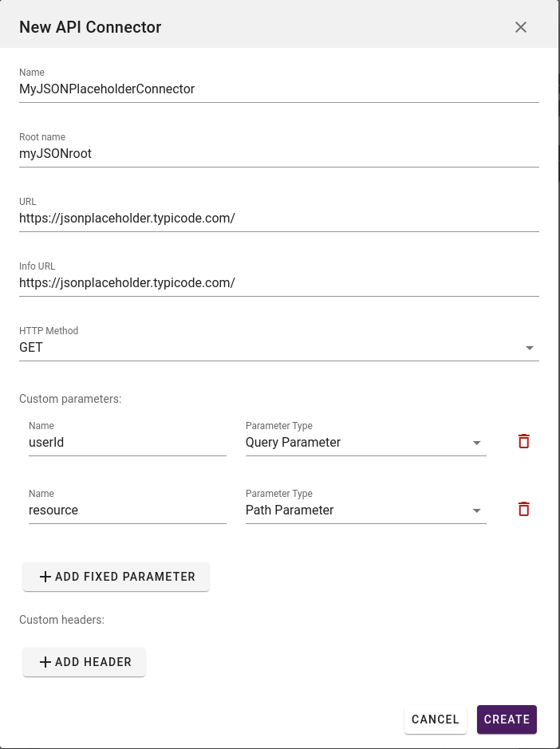Click the CANCEL button
The image size is (560, 749).
coord(435,719)
